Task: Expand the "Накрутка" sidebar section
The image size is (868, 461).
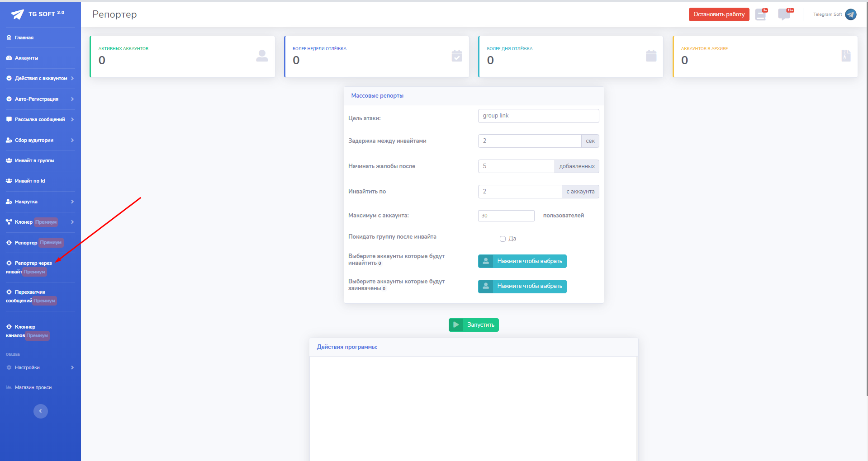Action: coord(40,202)
